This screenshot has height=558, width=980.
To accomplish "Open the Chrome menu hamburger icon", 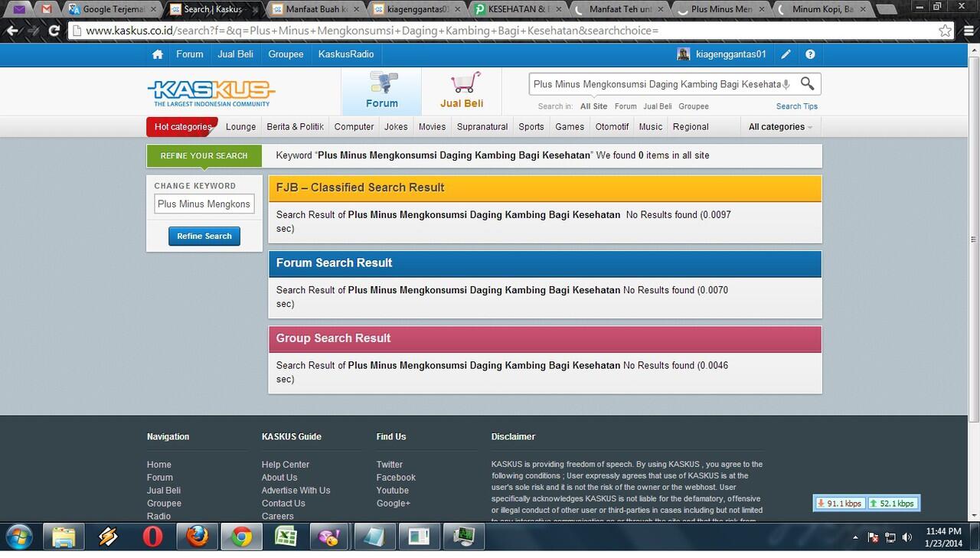I will point(967,31).
